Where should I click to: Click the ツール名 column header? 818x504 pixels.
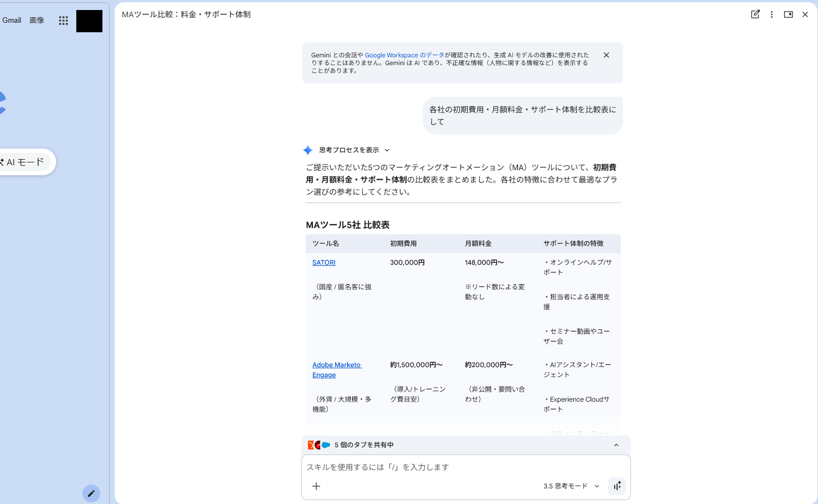tap(326, 244)
